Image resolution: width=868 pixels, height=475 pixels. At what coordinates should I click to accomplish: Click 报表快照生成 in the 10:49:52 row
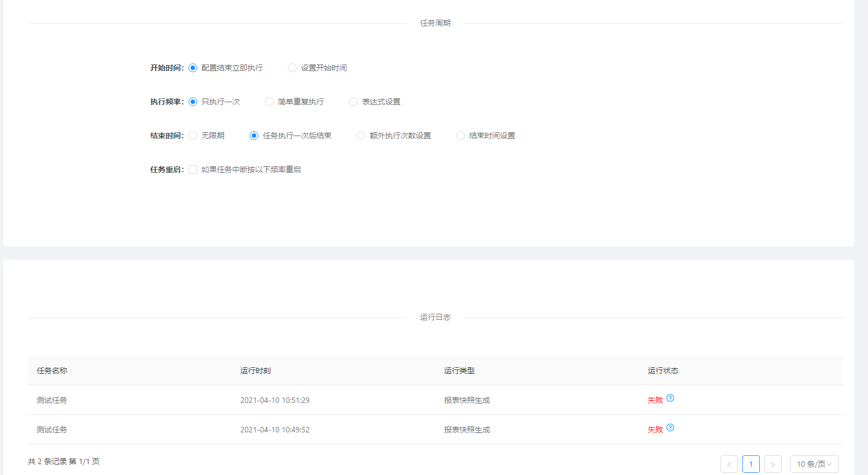point(467,430)
